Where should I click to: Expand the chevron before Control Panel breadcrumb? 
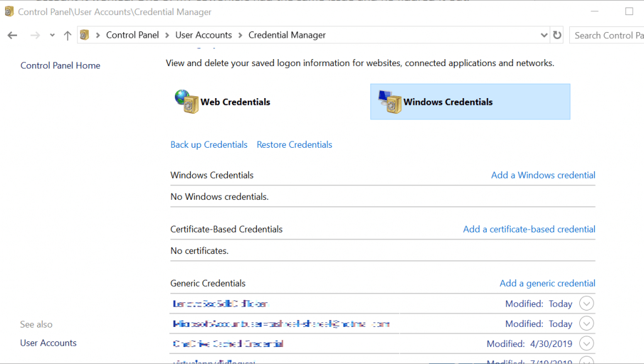pyautogui.click(x=97, y=35)
